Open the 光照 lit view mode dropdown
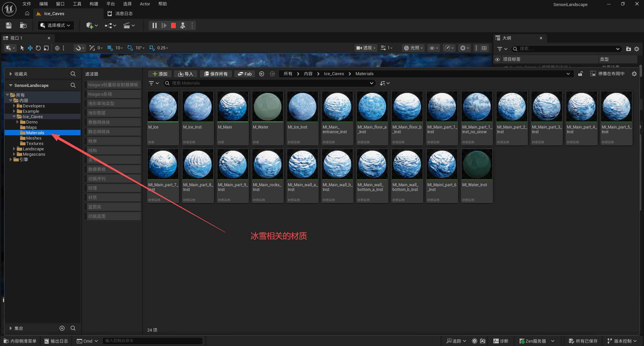Screen dimensions: 644x346 (x=413, y=48)
